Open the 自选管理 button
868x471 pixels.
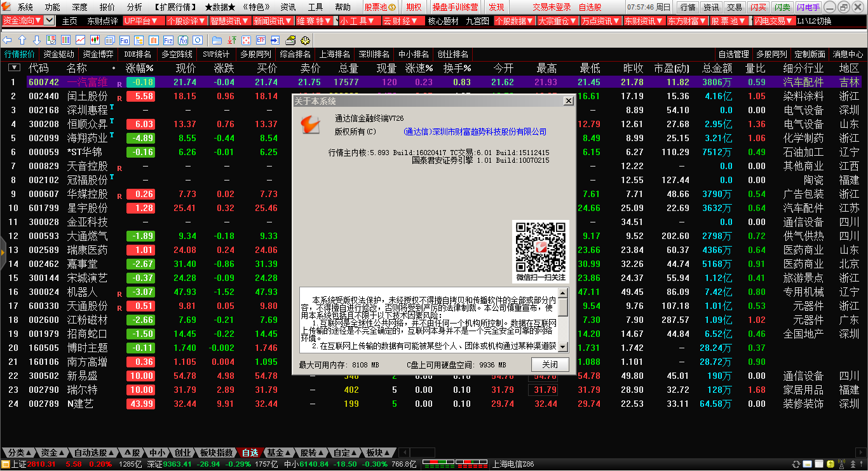click(733, 54)
